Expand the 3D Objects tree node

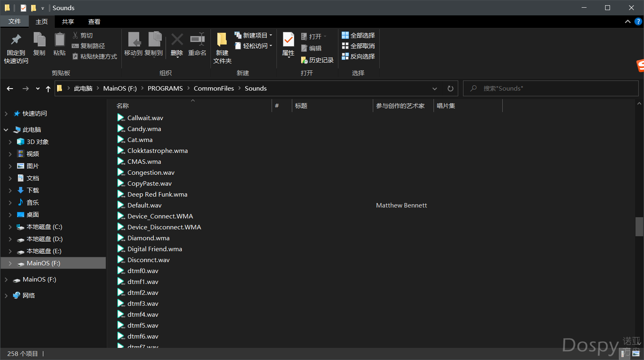[10, 142]
